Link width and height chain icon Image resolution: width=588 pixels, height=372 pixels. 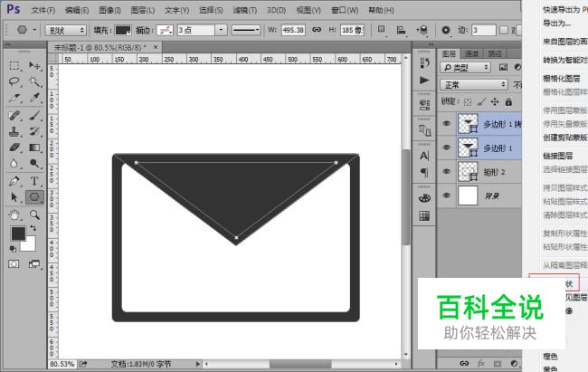click(317, 29)
